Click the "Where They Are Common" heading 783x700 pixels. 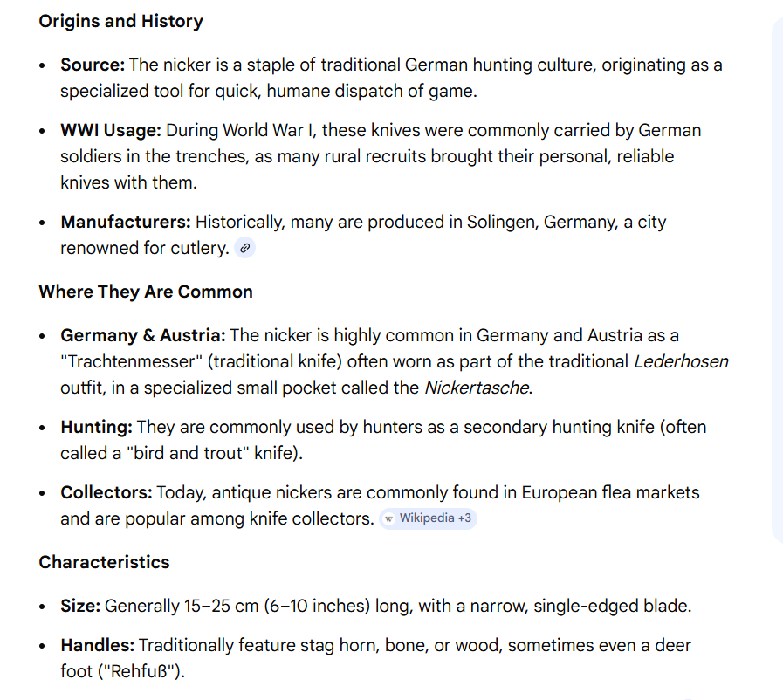[x=146, y=292]
